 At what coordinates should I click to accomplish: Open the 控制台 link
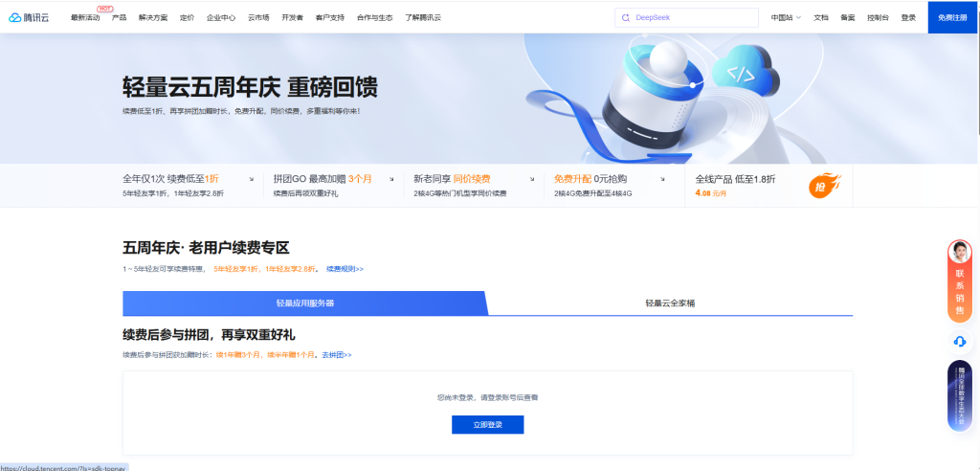[878, 17]
